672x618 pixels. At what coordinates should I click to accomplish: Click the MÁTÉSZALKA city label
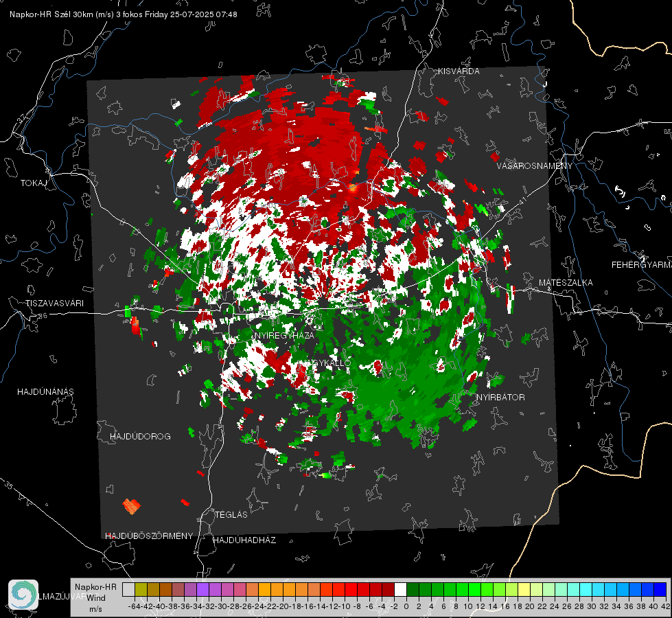point(566,283)
